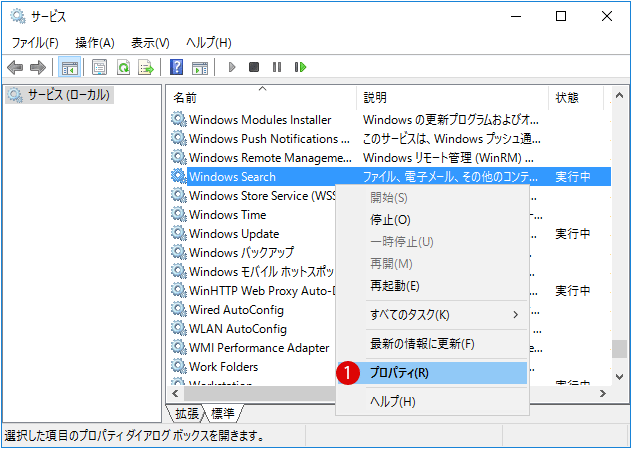Click the gear icon of Windows Push Notifications
This screenshot has height=449, width=632.
coord(179,138)
